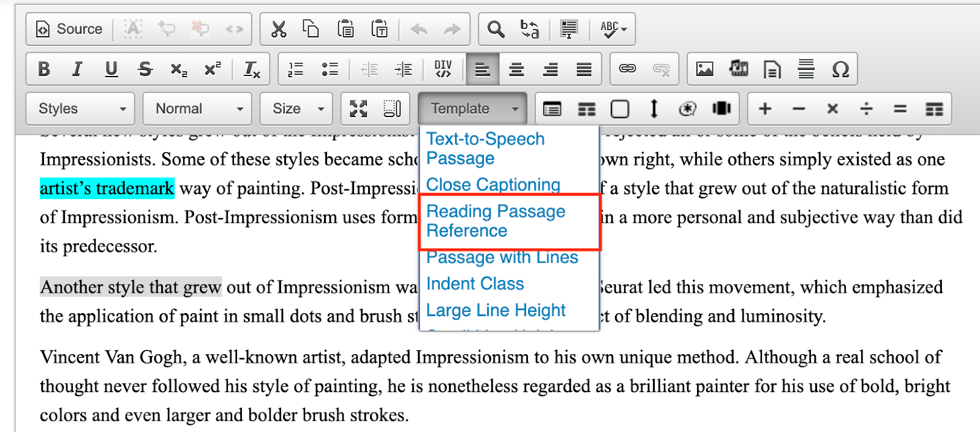Viewport: 980px width, 432px height.
Task: Insert the multiplication sign symbol
Action: (832, 108)
